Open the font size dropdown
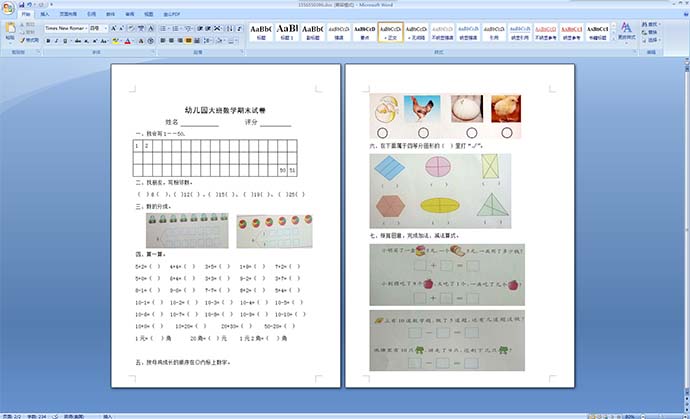Image resolution: width=690 pixels, height=419 pixels. point(106,28)
